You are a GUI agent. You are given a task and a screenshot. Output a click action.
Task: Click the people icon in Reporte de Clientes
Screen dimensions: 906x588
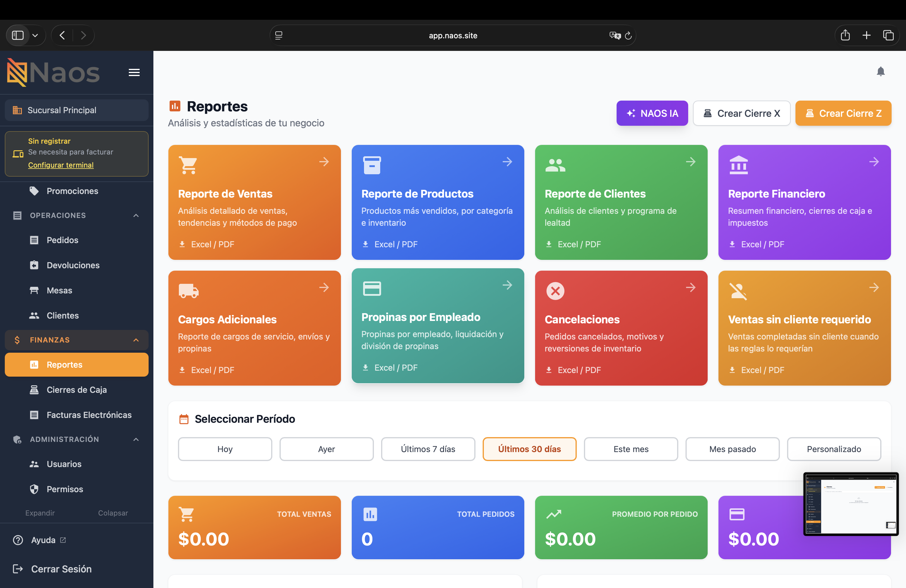coord(555,165)
